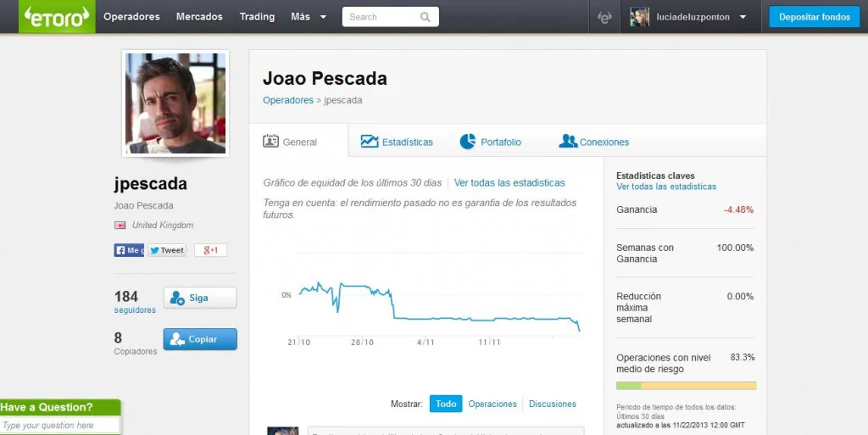
Task: Click the Conexiones people icon
Action: (568, 141)
